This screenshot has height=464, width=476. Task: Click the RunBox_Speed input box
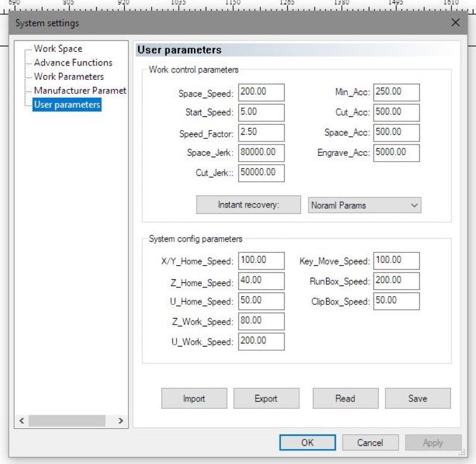click(x=396, y=281)
